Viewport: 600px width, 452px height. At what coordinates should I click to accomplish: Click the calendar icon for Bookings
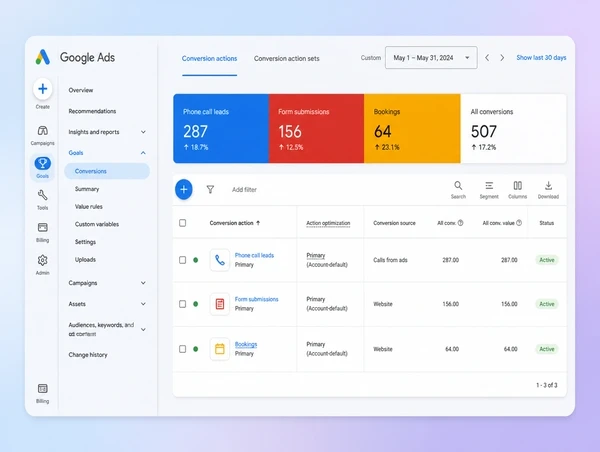[220, 349]
